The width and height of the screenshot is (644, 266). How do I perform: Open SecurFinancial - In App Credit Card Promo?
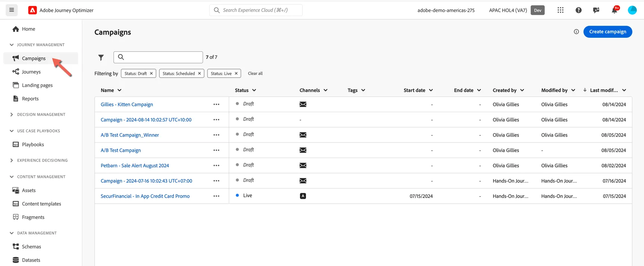[145, 196]
